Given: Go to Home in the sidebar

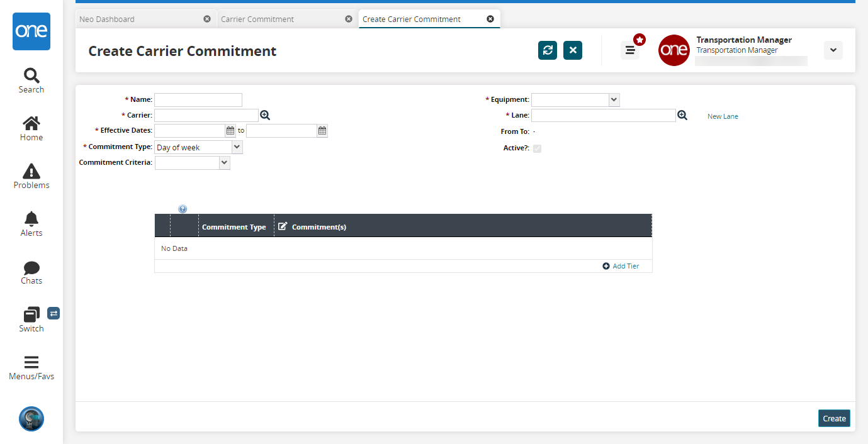Looking at the screenshot, I should point(31,129).
